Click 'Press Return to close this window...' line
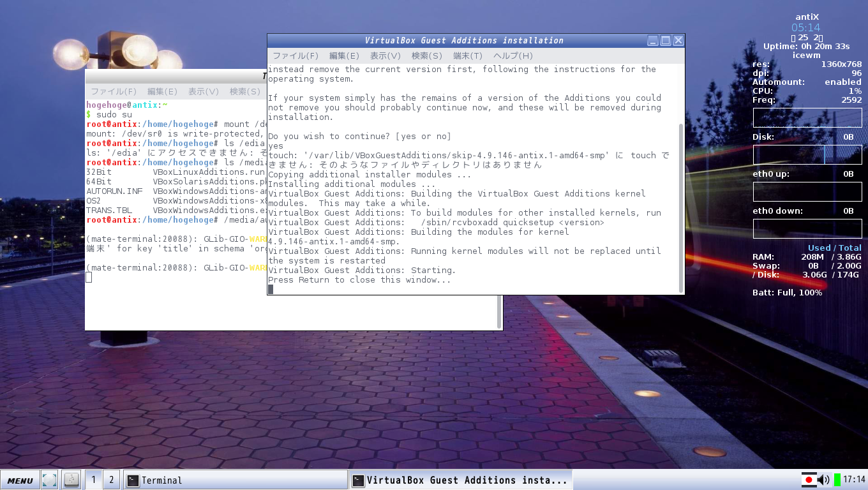 359,280
